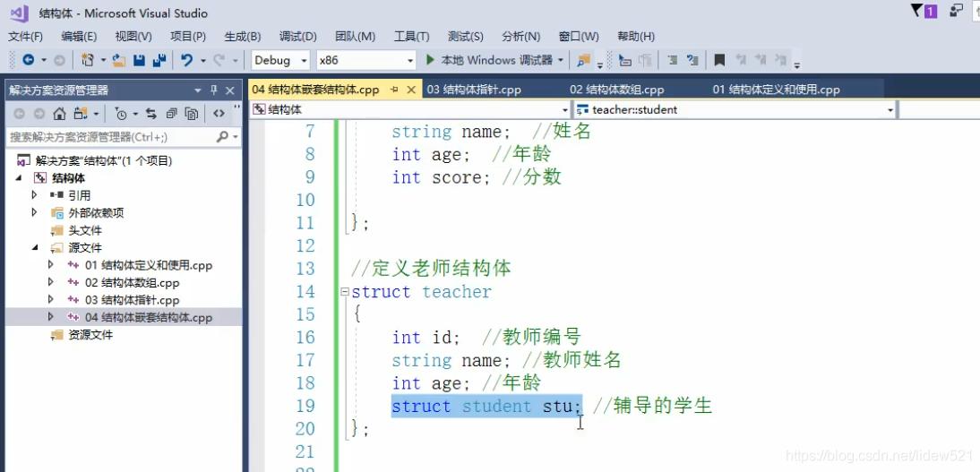Image resolution: width=980 pixels, height=472 pixels.
Task: Click the New Project toolbar icon
Action: pyautogui.click(x=88, y=60)
